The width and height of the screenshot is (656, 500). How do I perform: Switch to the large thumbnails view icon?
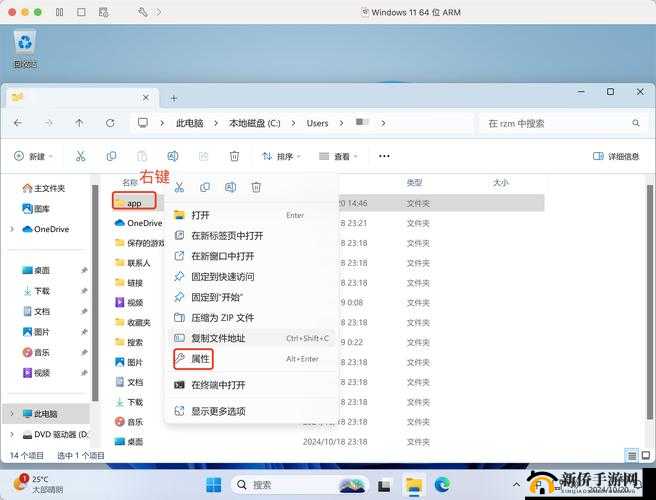(646, 455)
